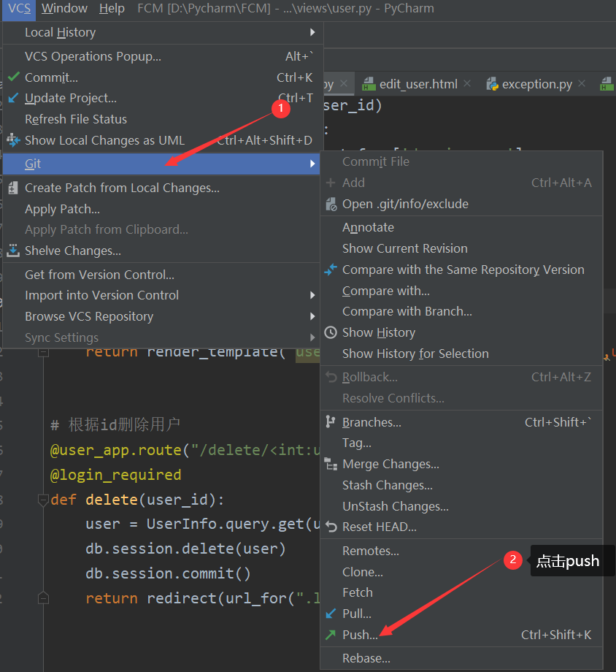Image resolution: width=616 pixels, height=672 pixels.
Task: Click the plus Add icon
Action: pyautogui.click(x=331, y=183)
